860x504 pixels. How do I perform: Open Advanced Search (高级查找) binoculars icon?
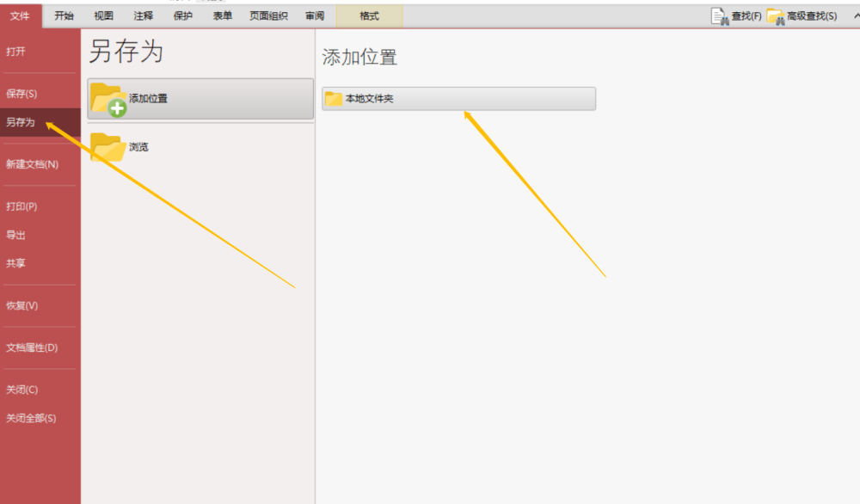pos(776,16)
